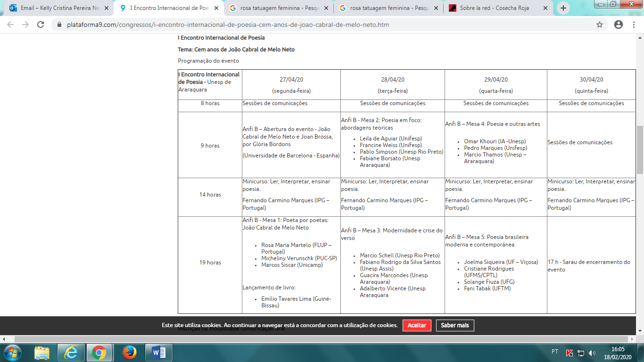
Task: Click 'Solange Fiuza (UFG)' list item
Action: click(x=489, y=282)
